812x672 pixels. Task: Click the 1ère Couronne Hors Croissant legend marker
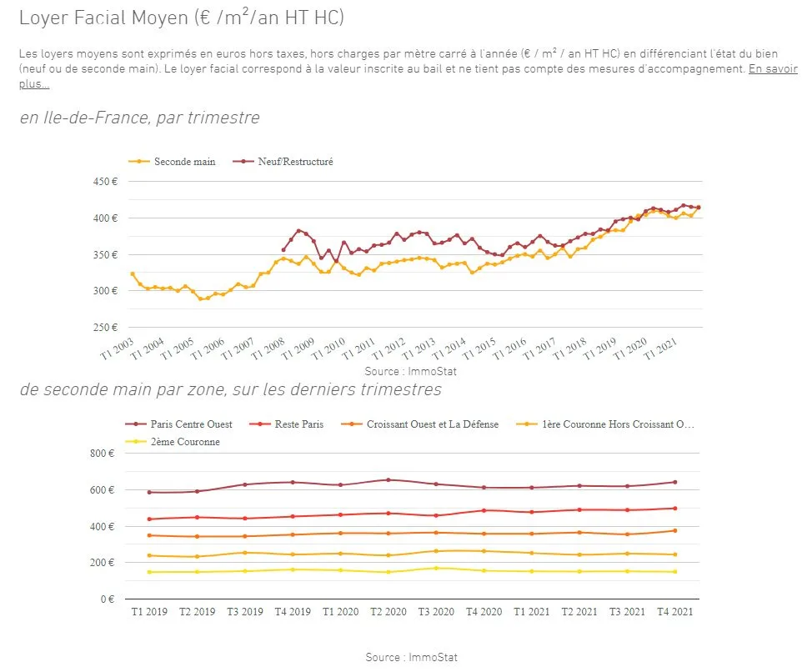pos(531,424)
